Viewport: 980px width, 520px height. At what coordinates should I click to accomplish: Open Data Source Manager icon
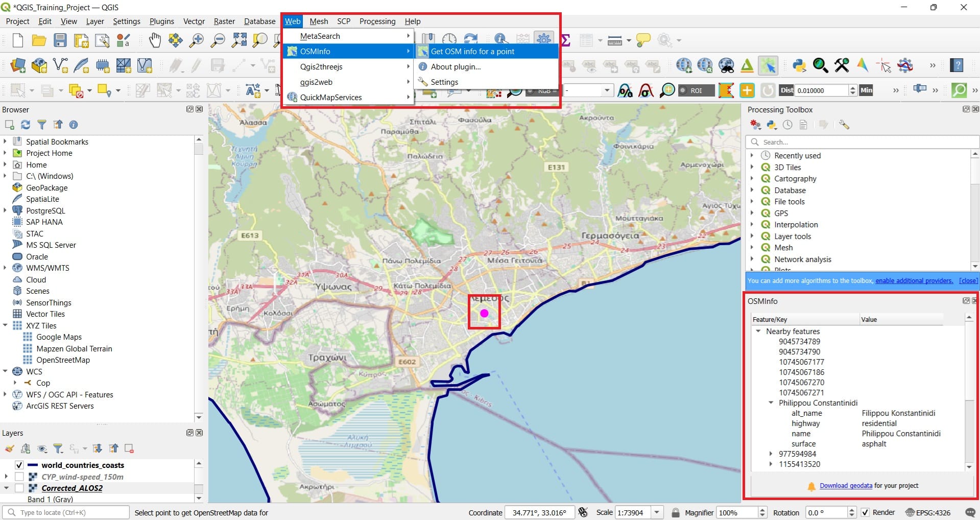17,65
